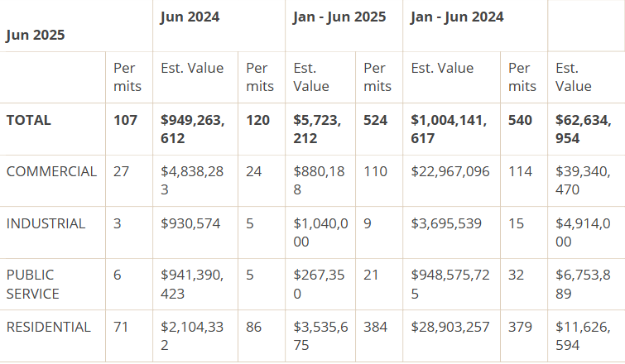
Task: Click the residential $28,903,257 value
Action: (x=450, y=327)
